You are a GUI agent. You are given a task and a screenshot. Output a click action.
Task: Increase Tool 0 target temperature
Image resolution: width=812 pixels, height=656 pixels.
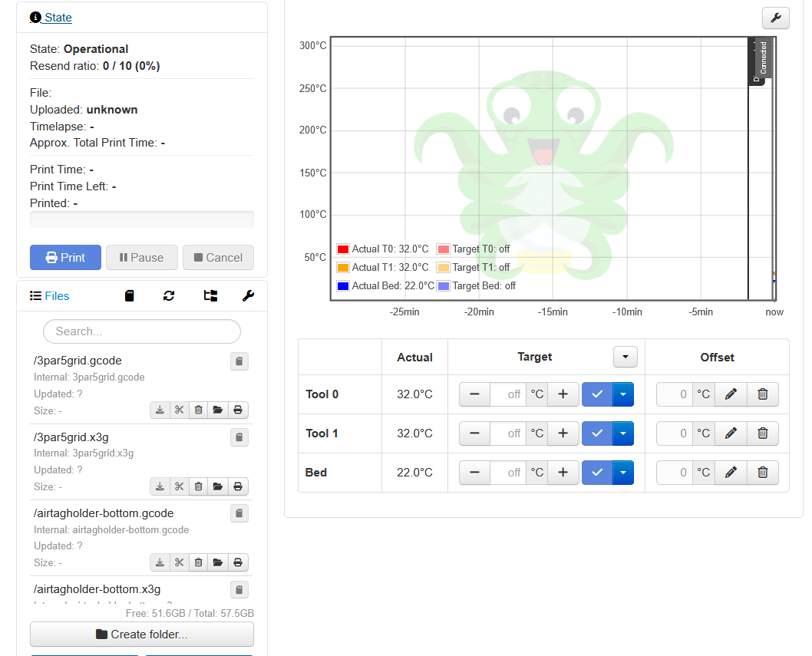(x=563, y=394)
